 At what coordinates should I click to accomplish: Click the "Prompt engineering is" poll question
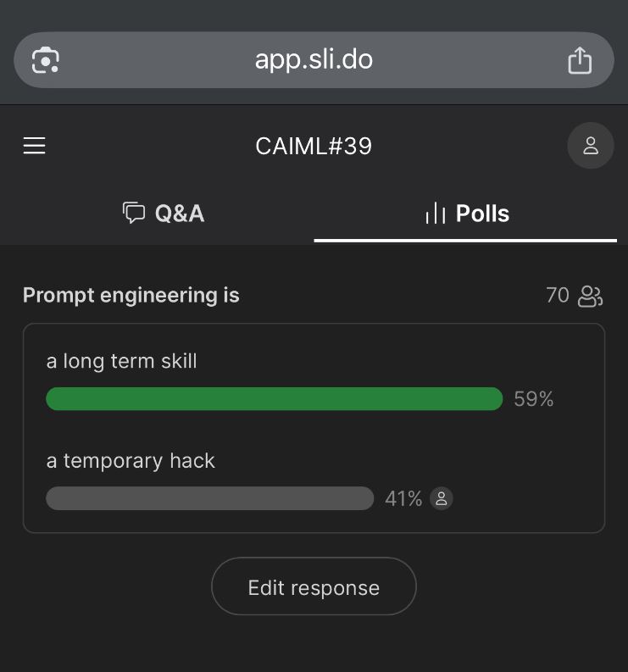click(131, 295)
